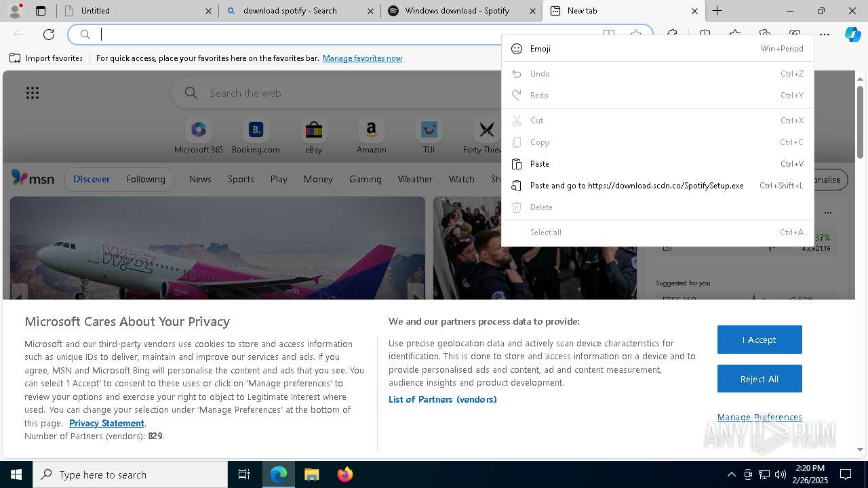Open Play section in MSN nav
The height and width of the screenshot is (488, 868).
coord(279,179)
